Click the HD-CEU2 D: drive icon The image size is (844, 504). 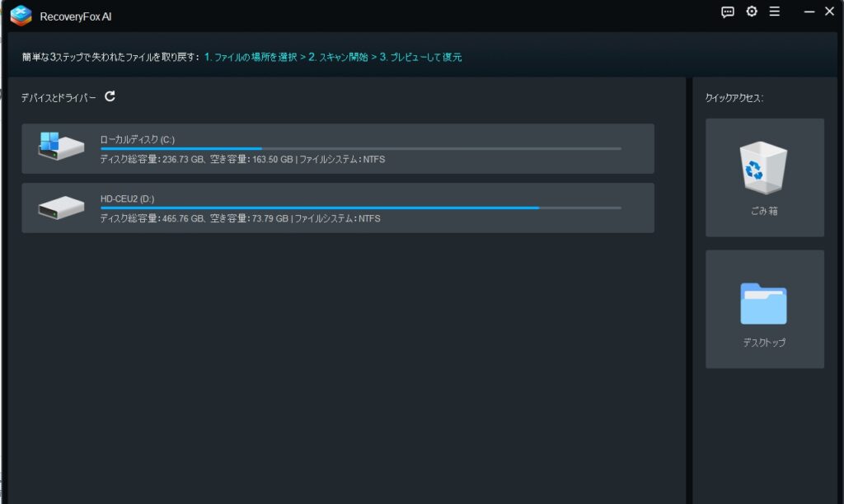[x=61, y=208]
